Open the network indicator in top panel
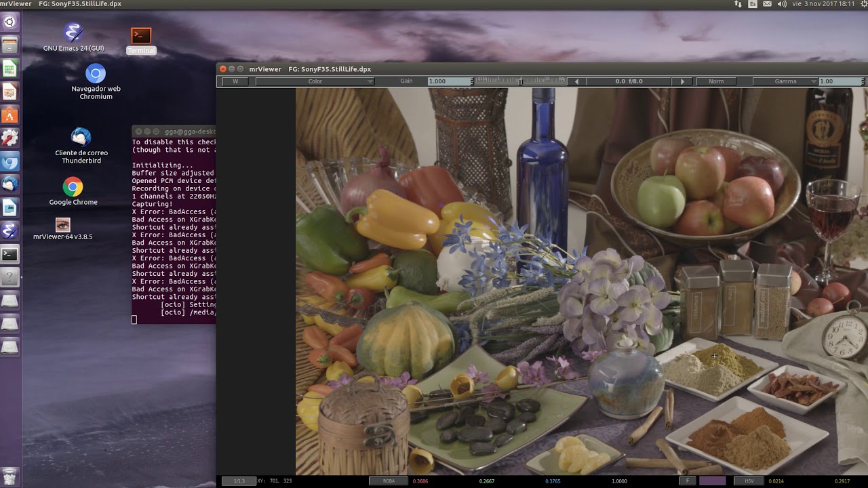The width and height of the screenshot is (868, 488). point(738,4)
